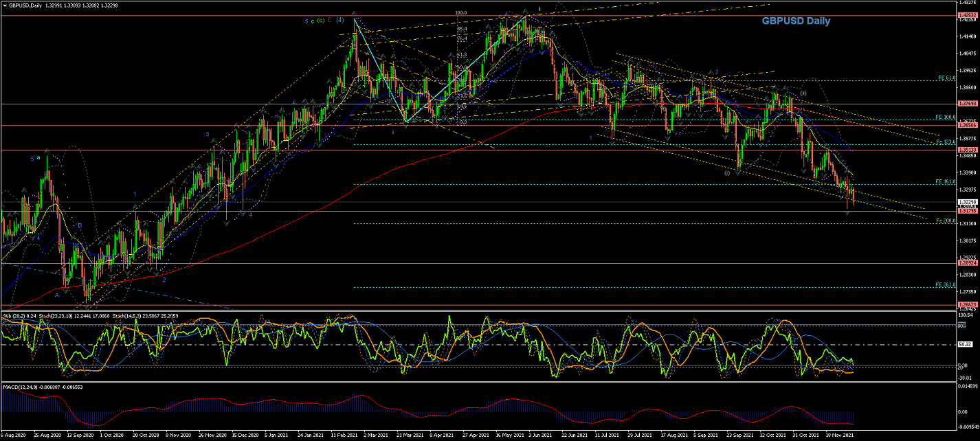Open the chart menu triangle beside GBPUSD,Daily
This screenshot has height=441, width=980.
[x=3, y=5]
